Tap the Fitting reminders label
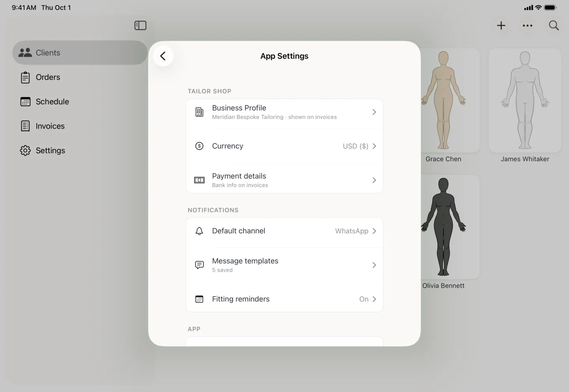Image resolution: width=569 pixels, height=392 pixels. (241, 299)
